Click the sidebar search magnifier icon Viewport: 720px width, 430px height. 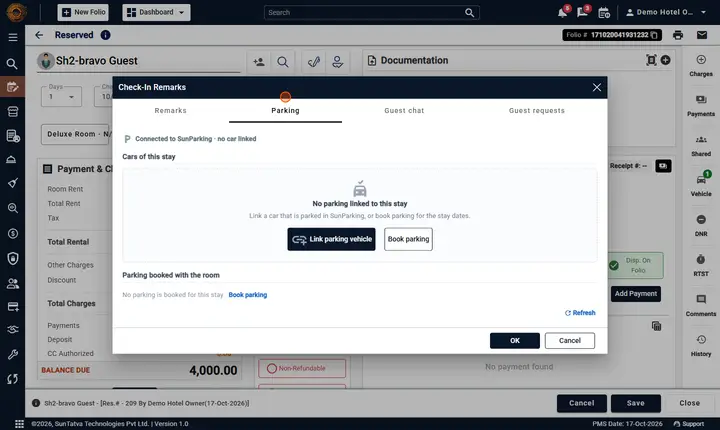pos(12,63)
